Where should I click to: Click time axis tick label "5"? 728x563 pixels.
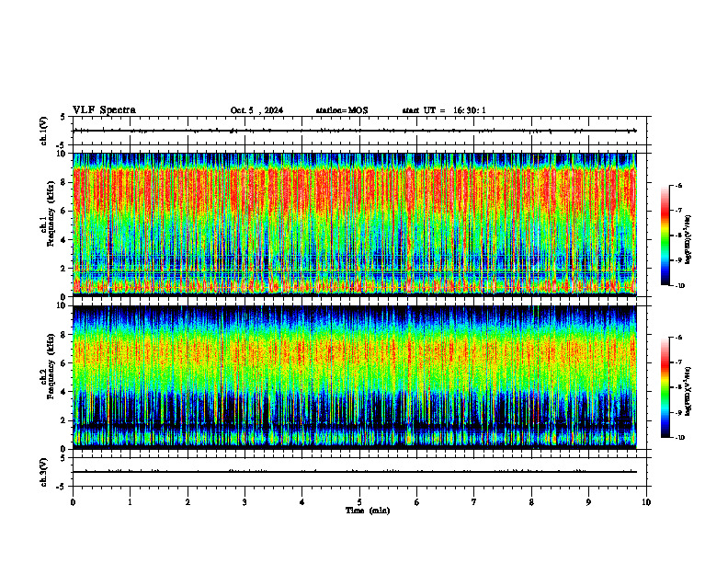pos(359,502)
